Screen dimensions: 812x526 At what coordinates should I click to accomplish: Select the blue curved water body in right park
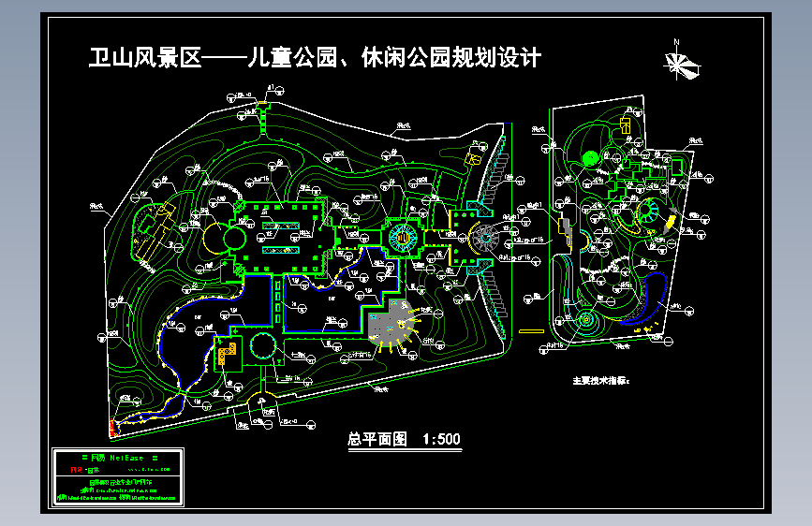click(644, 299)
